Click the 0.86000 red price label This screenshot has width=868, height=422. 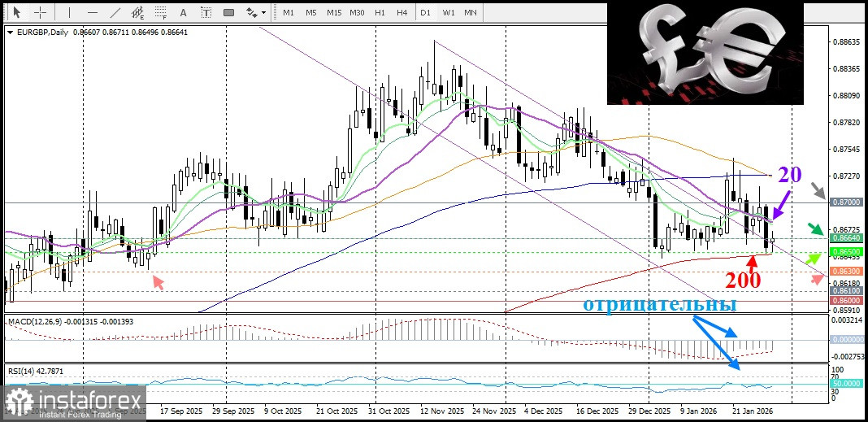847,300
